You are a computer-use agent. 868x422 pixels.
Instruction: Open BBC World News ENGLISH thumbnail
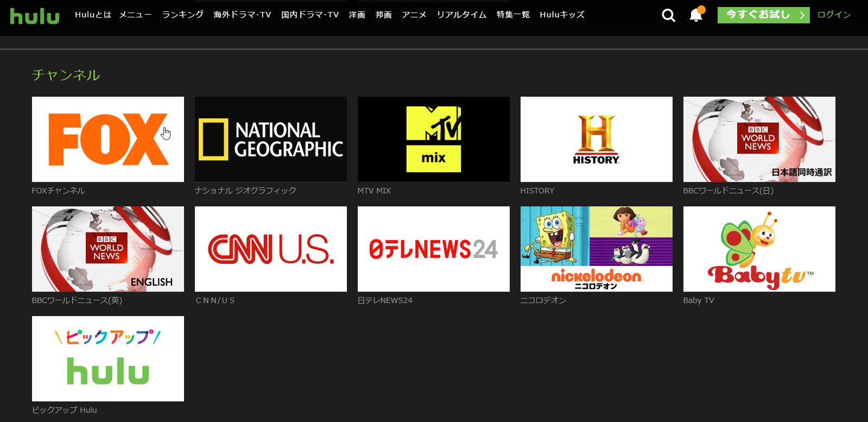pyautogui.click(x=108, y=249)
